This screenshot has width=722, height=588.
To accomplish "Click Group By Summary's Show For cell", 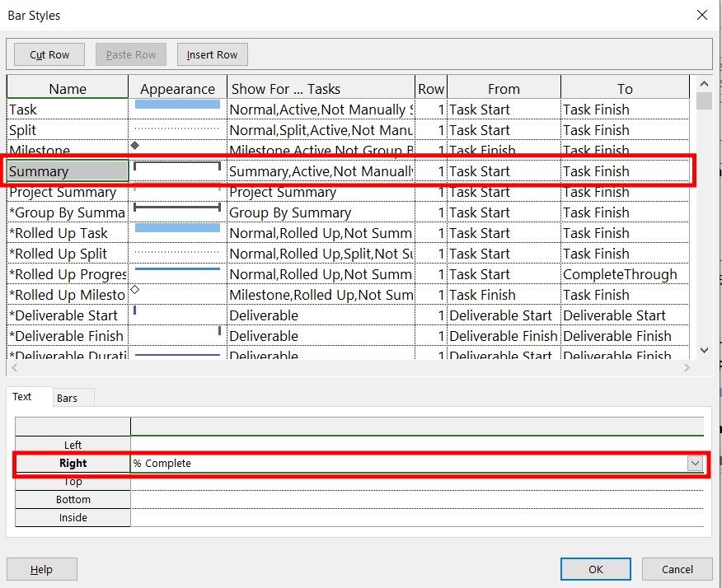I will click(x=321, y=212).
